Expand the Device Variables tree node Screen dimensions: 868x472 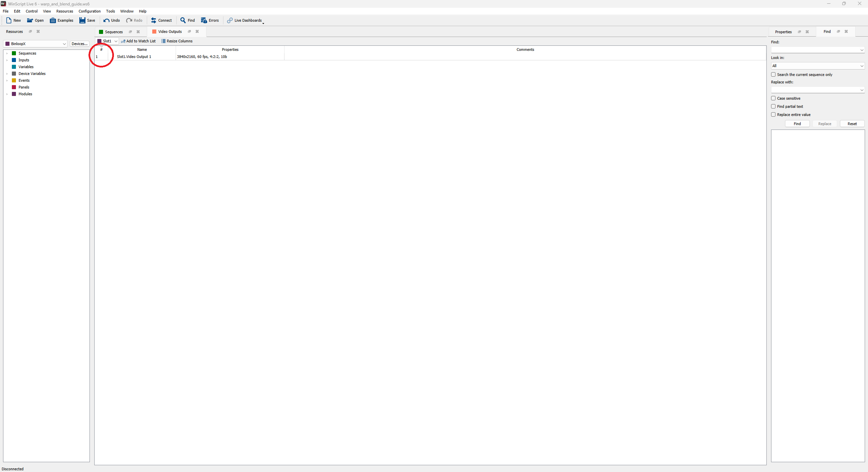pos(7,74)
